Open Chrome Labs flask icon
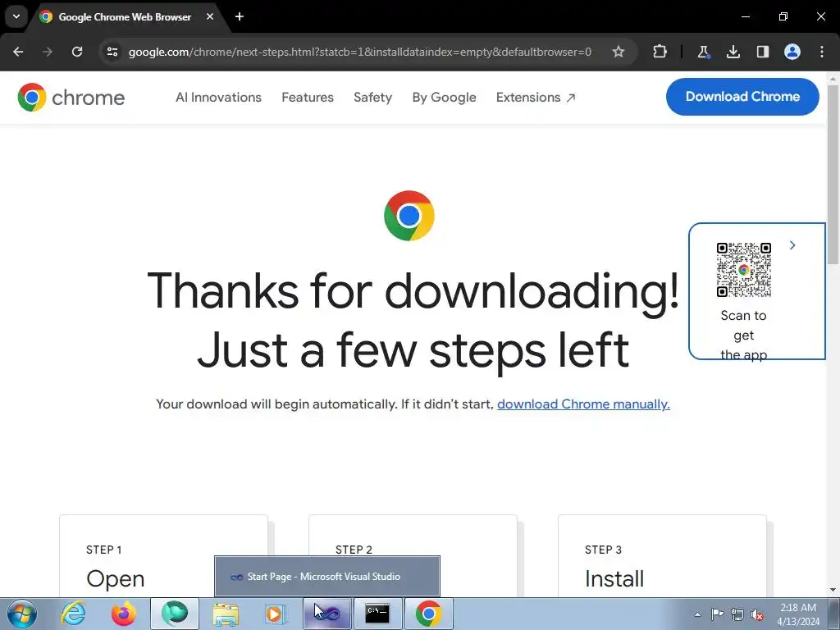The height and width of the screenshot is (630, 840). pos(703,52)
